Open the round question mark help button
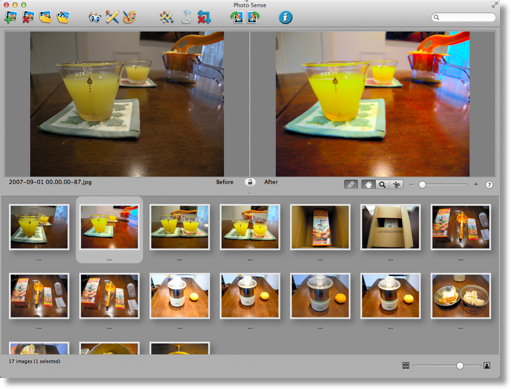511x389 pixels. click(x=489, y=185)
